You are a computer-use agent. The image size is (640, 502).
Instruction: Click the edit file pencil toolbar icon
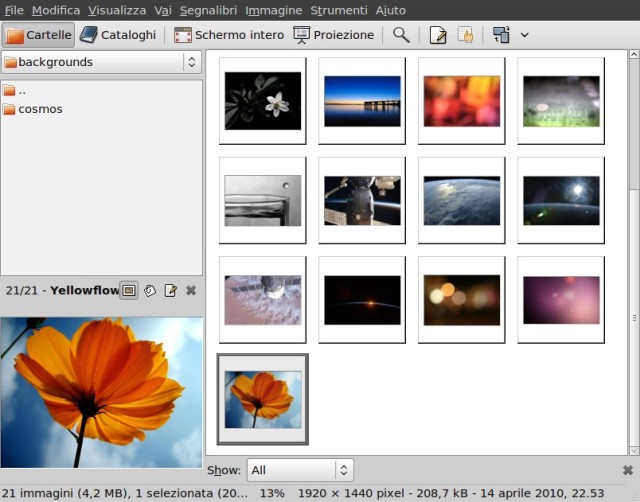tap(437, 35)
